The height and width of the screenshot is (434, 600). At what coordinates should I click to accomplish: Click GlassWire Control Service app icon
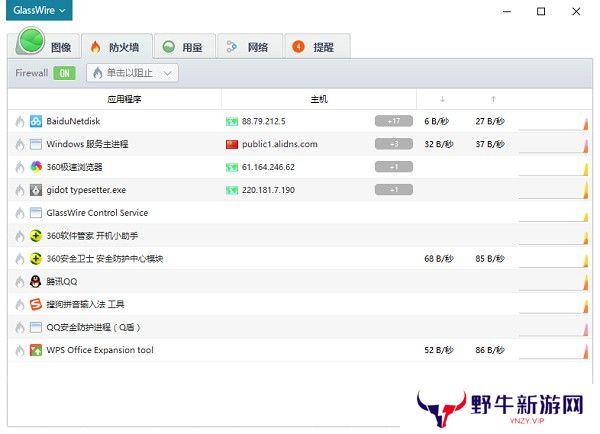click(x=36, y=213)
